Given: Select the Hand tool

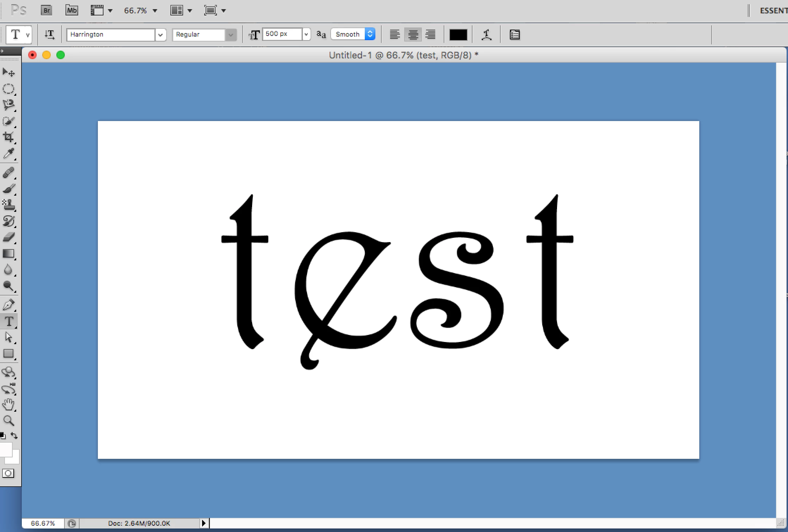Looking at the screenshot, I should (x=8, y=405).
